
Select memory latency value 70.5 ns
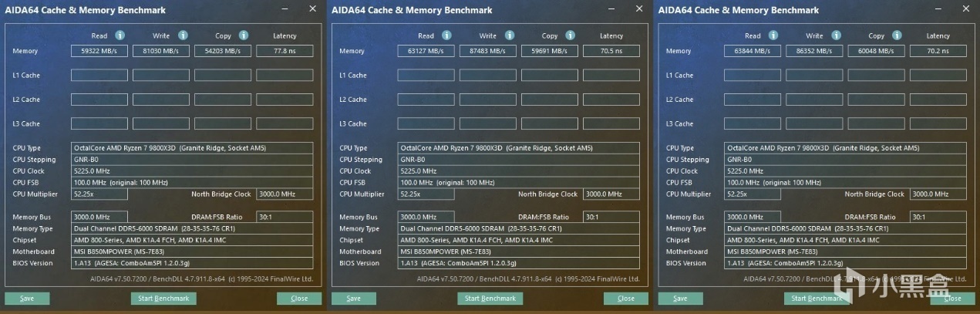611,51
